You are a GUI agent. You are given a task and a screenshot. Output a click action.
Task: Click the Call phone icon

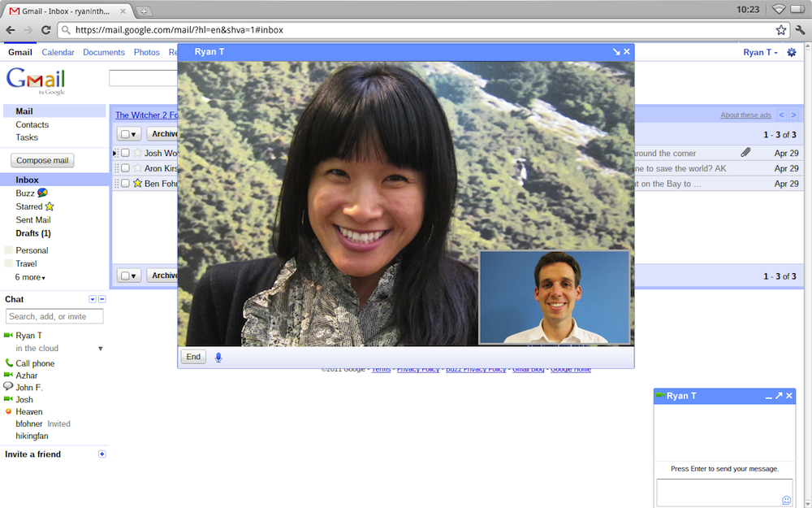pyautogui.click(x=9, y=363)
